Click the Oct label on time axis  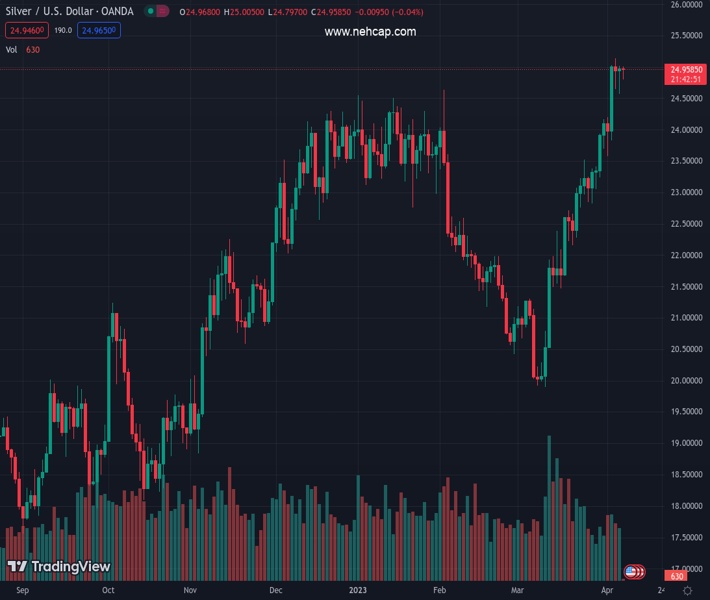click(x=108, y=591)
